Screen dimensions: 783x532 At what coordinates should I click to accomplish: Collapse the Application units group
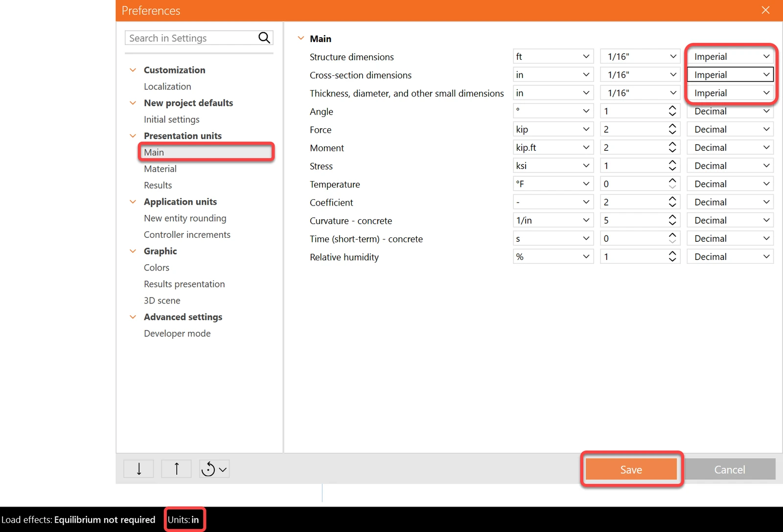point(133,202)
